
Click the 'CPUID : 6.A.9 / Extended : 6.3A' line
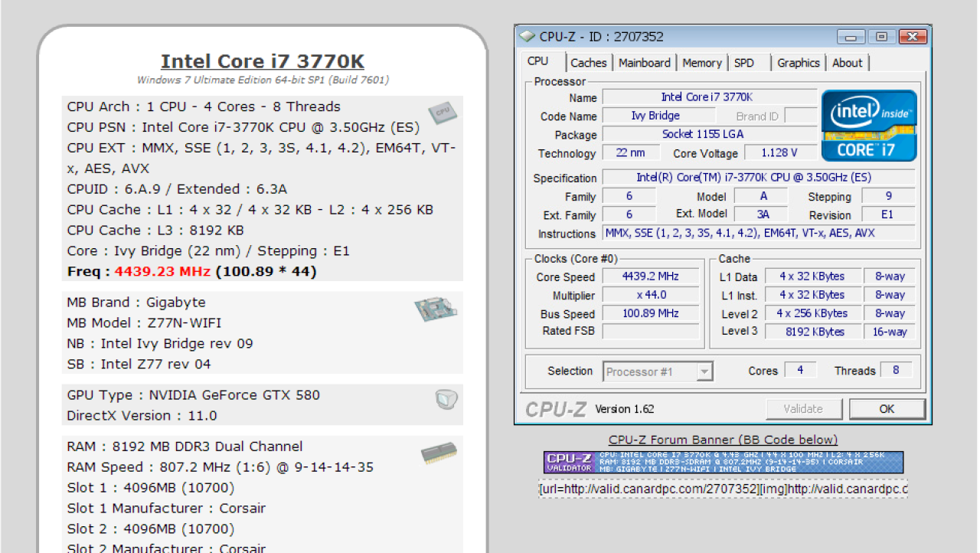177,188
